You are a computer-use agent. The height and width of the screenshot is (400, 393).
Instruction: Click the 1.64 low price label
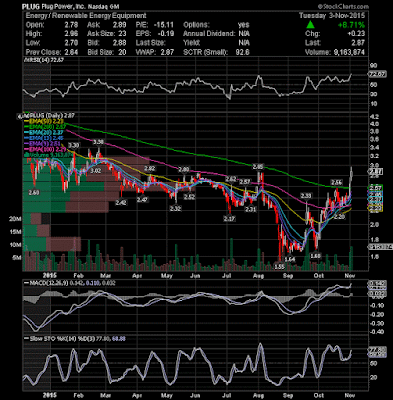[x=291, y=259]
